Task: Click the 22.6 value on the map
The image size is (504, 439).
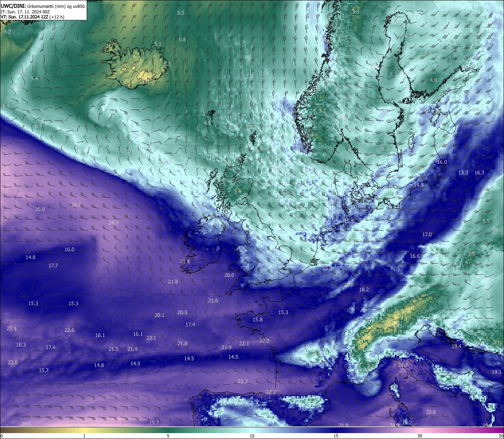Action: point(69,330)
